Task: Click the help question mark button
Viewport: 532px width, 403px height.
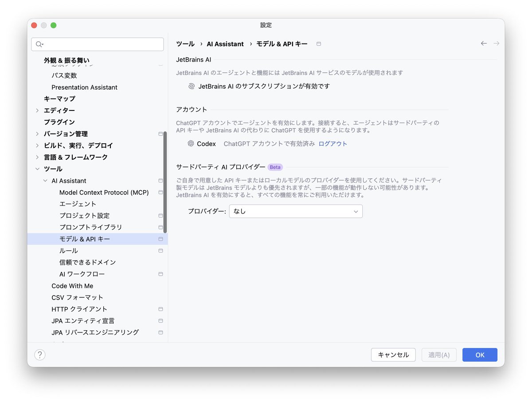Action: [x=40, y=355]
